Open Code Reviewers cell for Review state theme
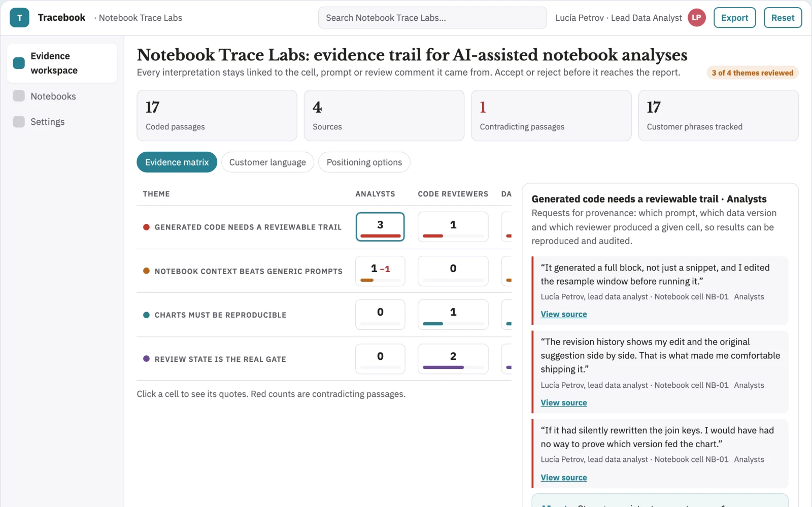 (453, 359)
